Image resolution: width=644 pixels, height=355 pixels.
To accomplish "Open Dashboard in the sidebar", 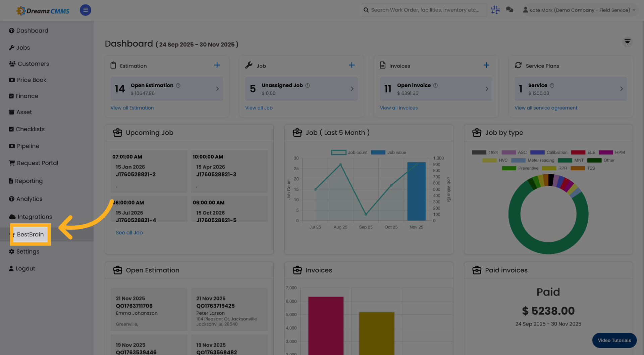I will 29,31.
